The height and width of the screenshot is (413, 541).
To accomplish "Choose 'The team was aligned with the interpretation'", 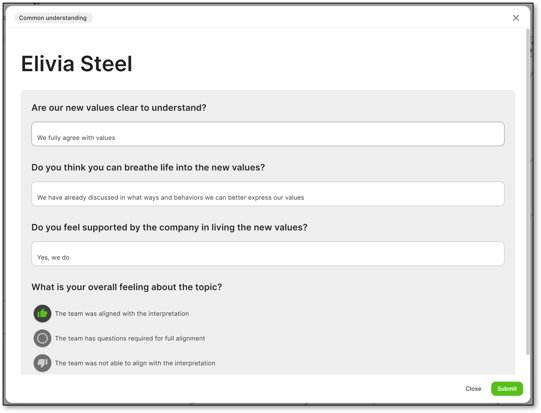I will [x=122, y=314].
